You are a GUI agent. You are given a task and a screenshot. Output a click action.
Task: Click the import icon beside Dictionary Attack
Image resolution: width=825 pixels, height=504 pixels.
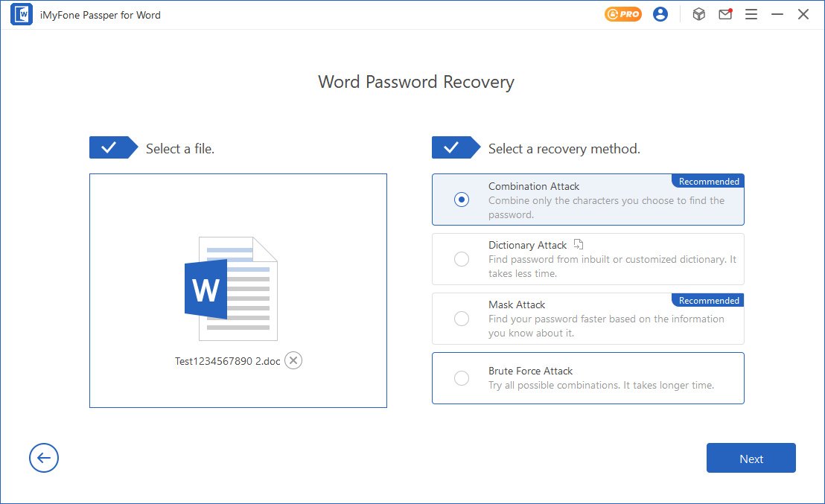579,244
